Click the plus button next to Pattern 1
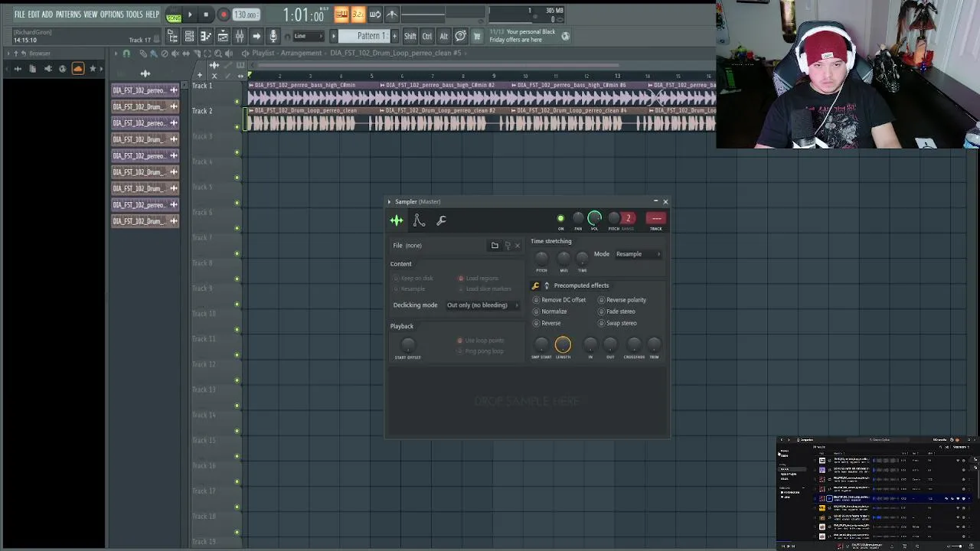 click(x=395, y=36)
